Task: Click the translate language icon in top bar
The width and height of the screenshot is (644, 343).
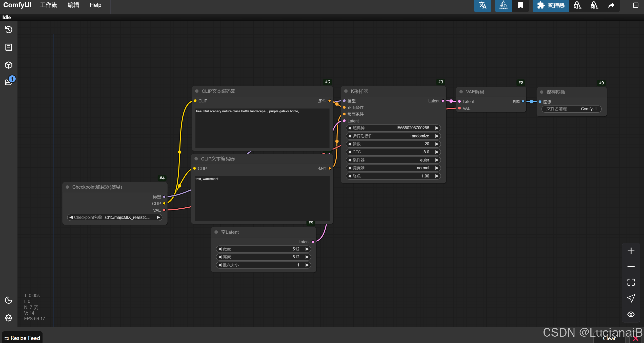Action: point(482,5)
